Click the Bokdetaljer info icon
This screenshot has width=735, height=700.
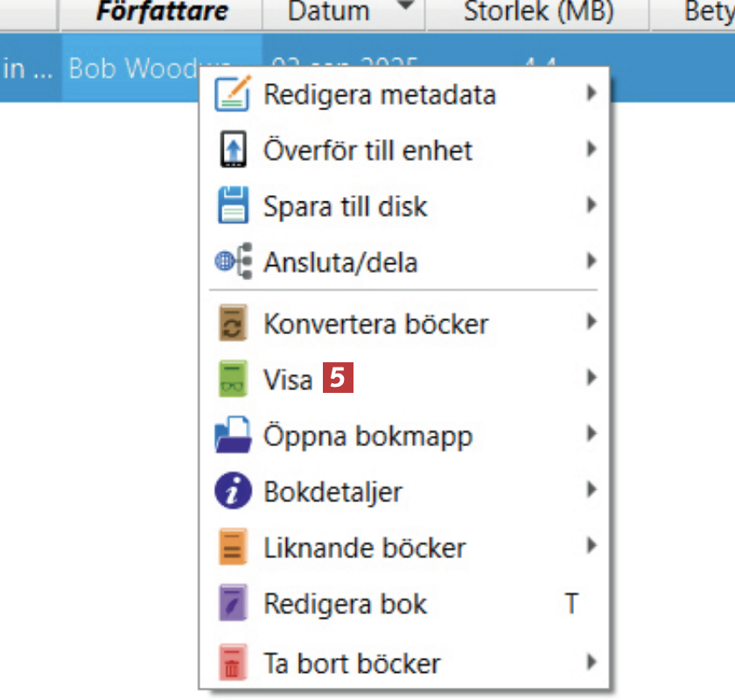(233, 492)
